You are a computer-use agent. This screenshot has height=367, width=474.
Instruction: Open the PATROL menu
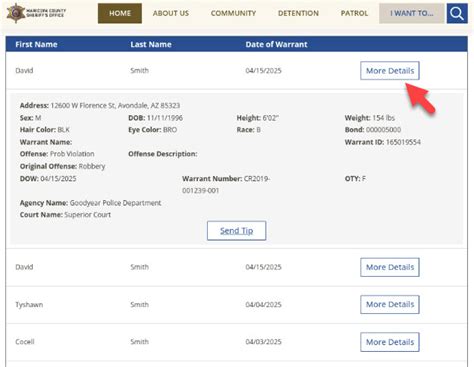[x=354, y=13]
